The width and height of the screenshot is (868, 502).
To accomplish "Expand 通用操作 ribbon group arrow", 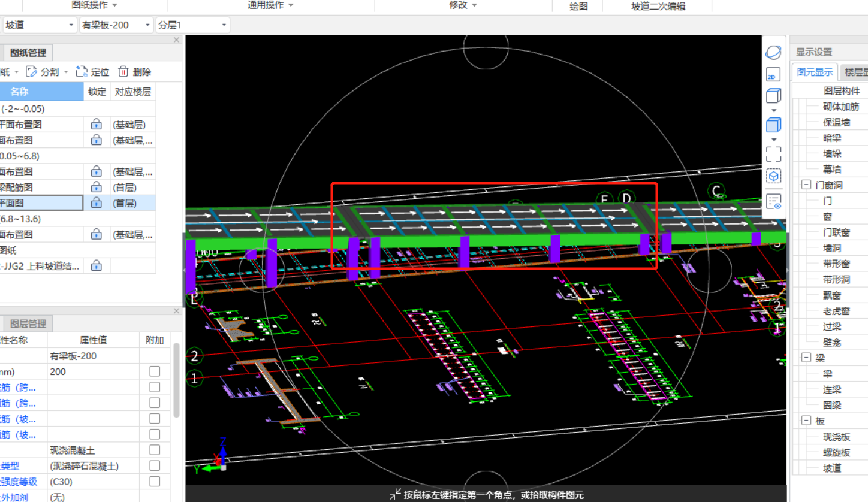I will coord(291,5).
